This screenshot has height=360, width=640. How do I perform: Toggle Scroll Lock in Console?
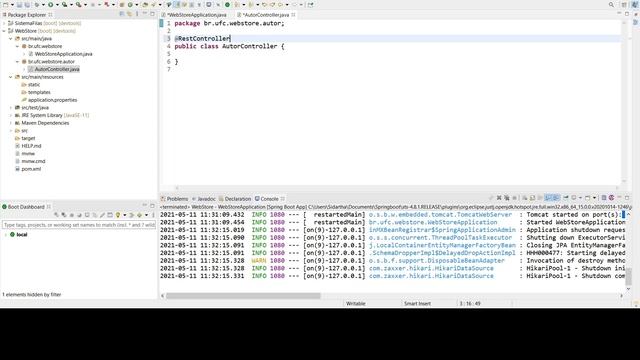click(532, 198)
